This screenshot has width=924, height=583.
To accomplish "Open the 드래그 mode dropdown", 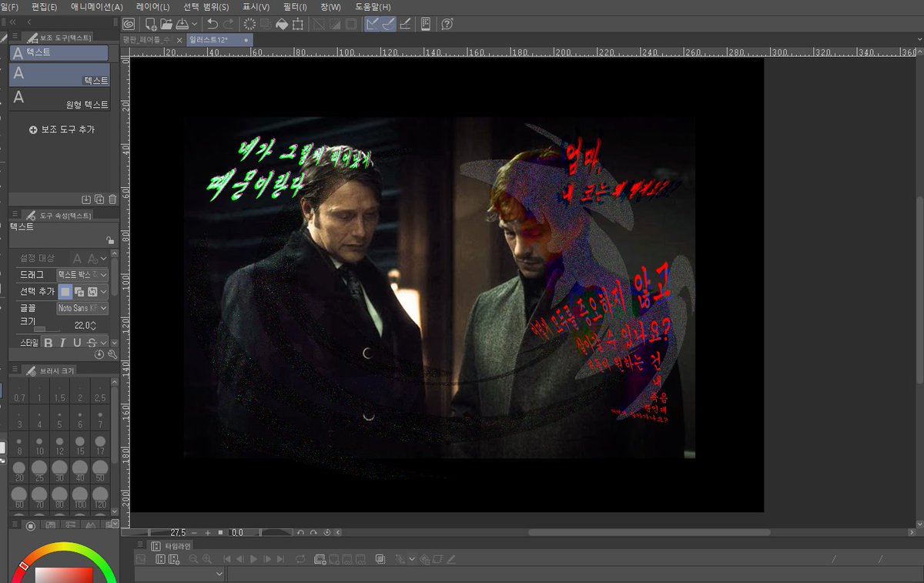I will coord(82,274).
